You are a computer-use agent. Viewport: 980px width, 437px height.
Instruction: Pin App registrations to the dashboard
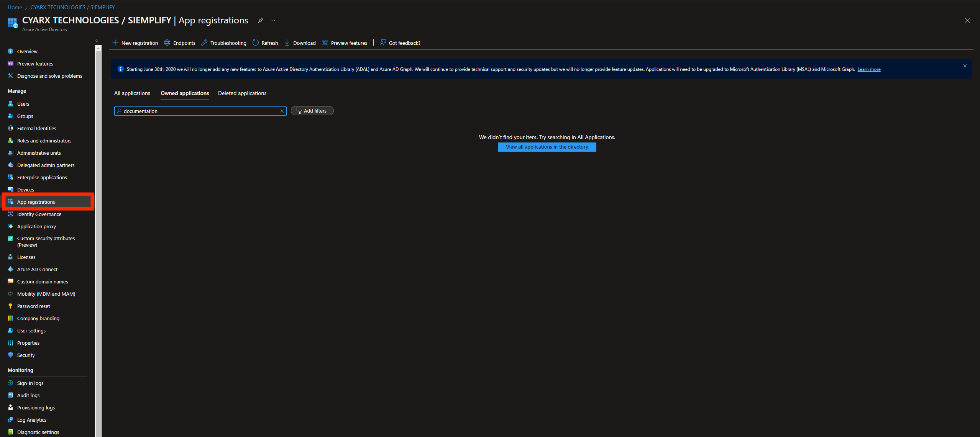pos(260,20)
